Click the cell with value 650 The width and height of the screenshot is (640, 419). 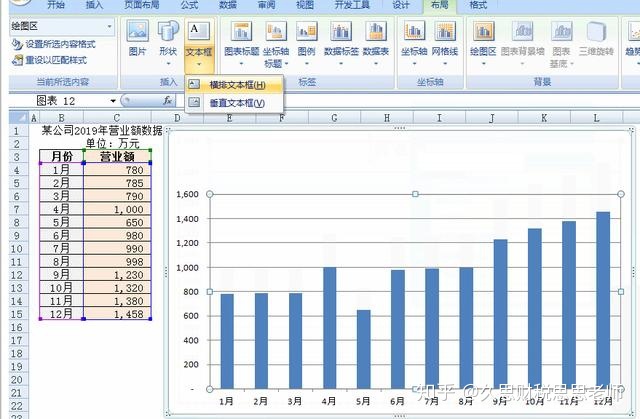[118, 222]
